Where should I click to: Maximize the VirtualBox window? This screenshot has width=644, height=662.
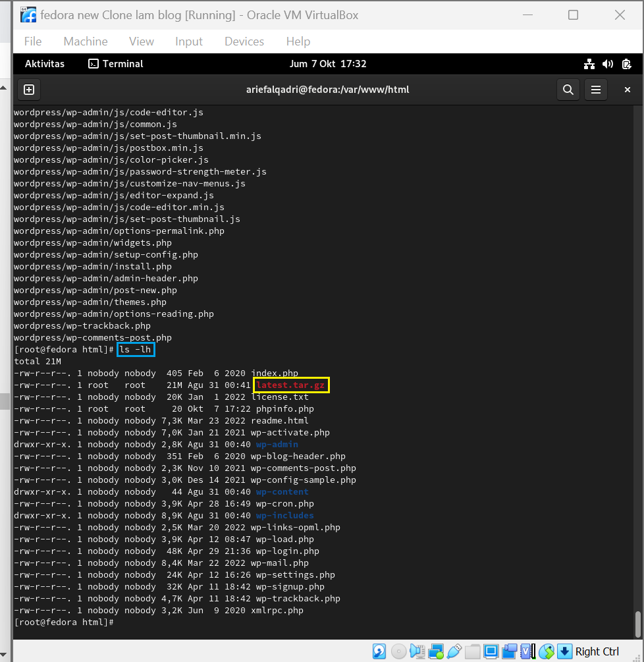coord(573,14)
